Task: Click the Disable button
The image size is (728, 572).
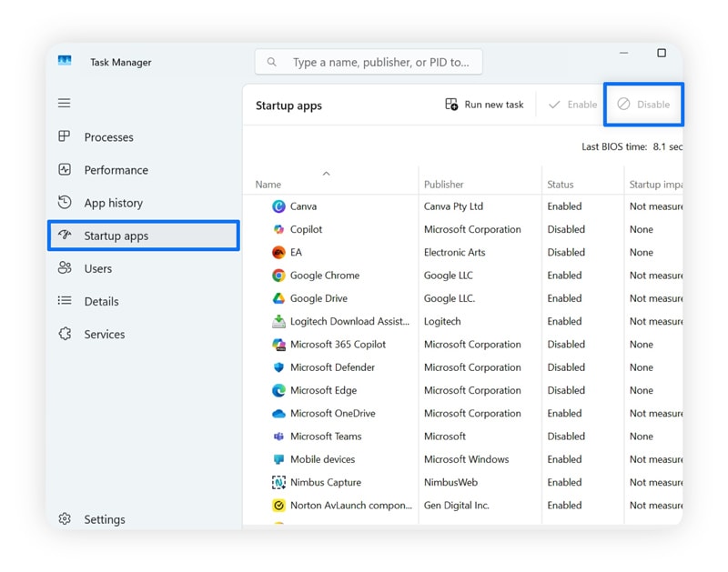Action: (643, 105)
